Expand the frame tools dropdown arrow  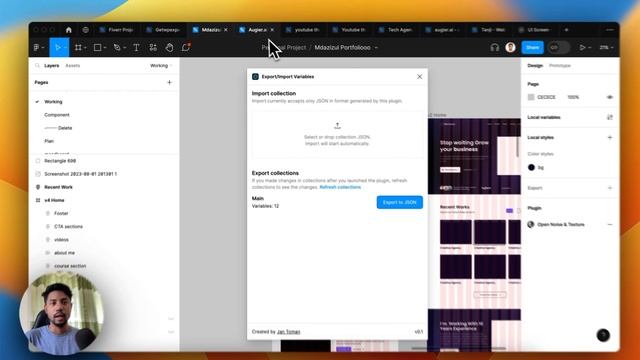pos(85,48)
